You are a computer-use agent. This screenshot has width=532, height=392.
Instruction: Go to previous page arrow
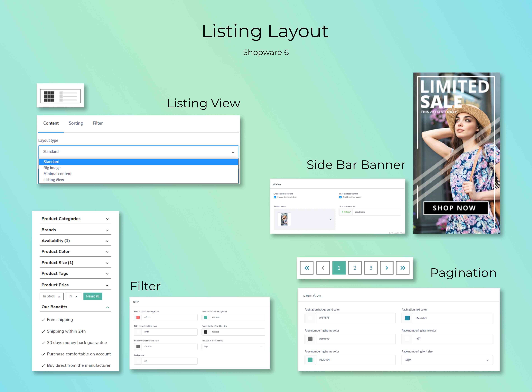(323, 268)
